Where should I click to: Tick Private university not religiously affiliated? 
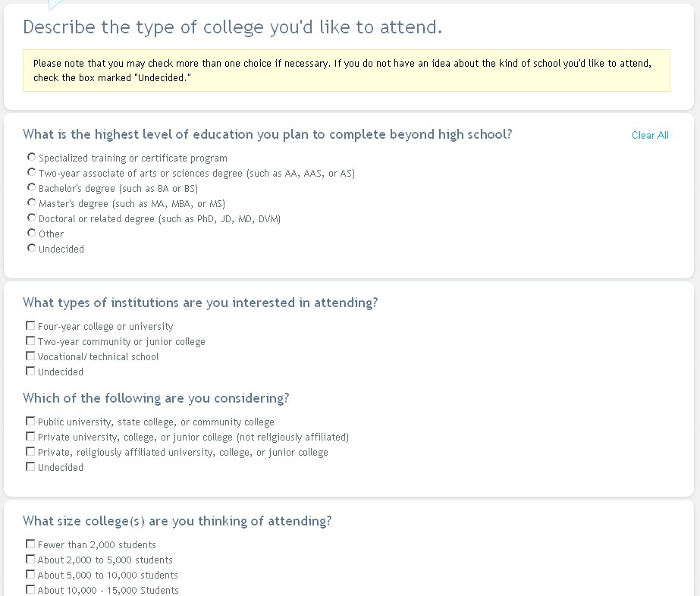[x=30, y=437]
